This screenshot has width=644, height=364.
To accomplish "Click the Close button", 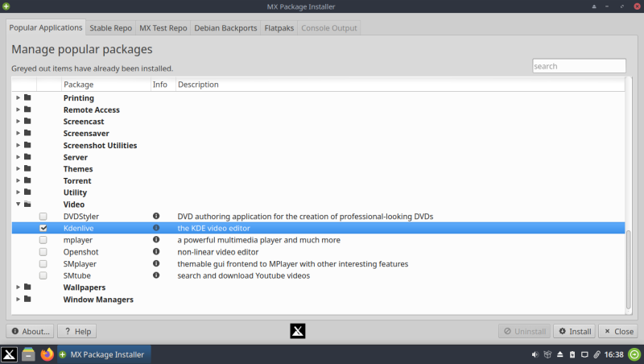I will coord(618,331).
